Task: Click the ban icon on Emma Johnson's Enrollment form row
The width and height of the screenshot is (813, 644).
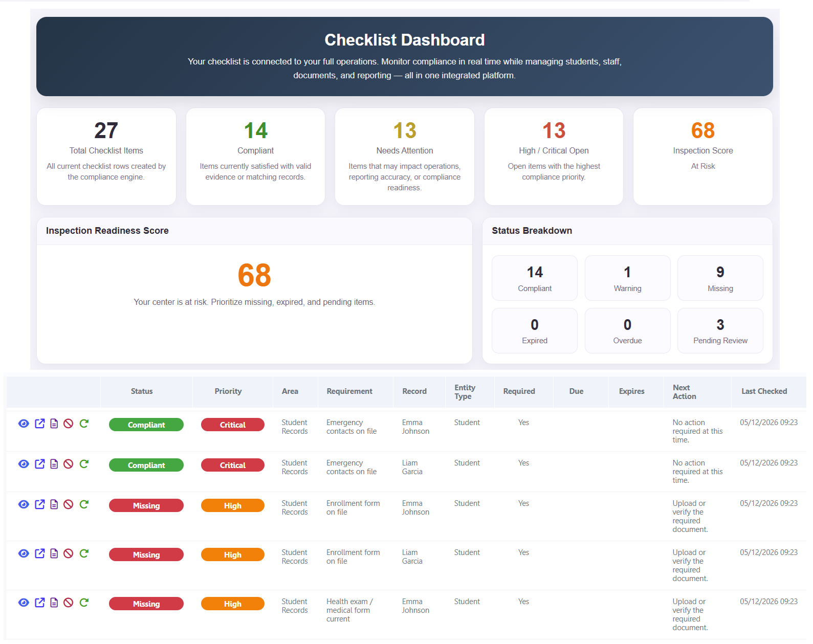Action: click(x=68, y=504)
